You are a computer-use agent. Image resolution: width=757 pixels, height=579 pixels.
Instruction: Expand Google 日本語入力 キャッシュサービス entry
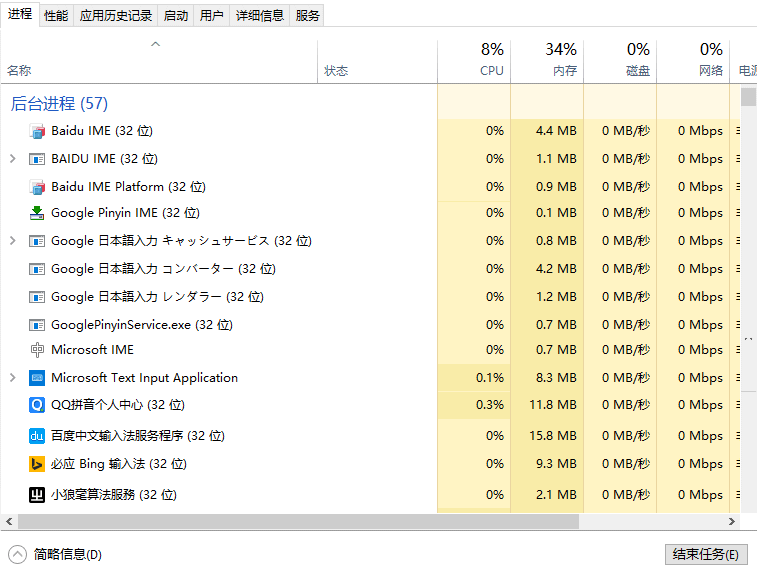click(x=13, y=241)
